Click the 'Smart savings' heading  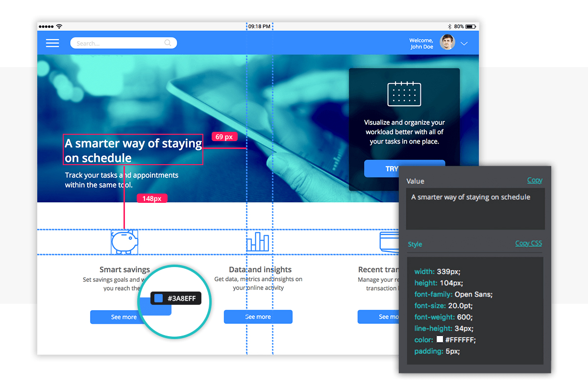coord(124,269)
